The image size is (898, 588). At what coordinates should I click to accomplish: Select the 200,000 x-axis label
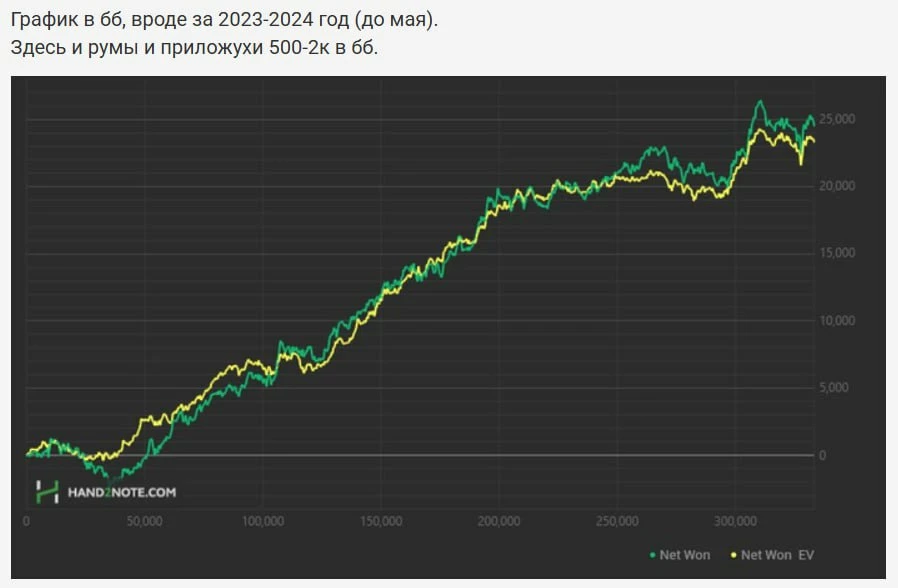(498, 521)
